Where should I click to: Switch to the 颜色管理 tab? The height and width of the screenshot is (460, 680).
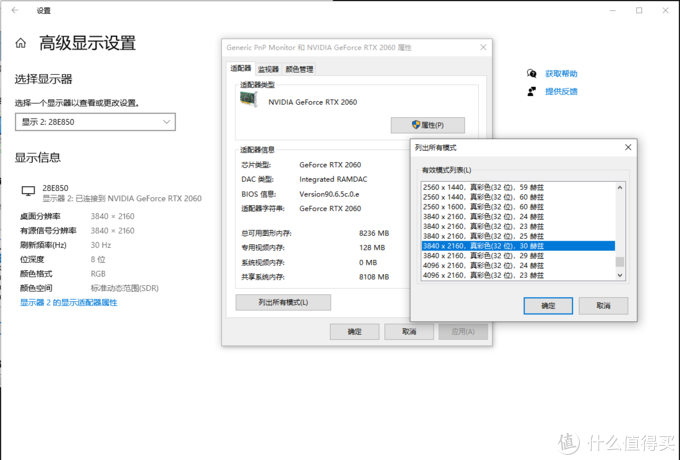pyautogui.click(x=299, y=69)
